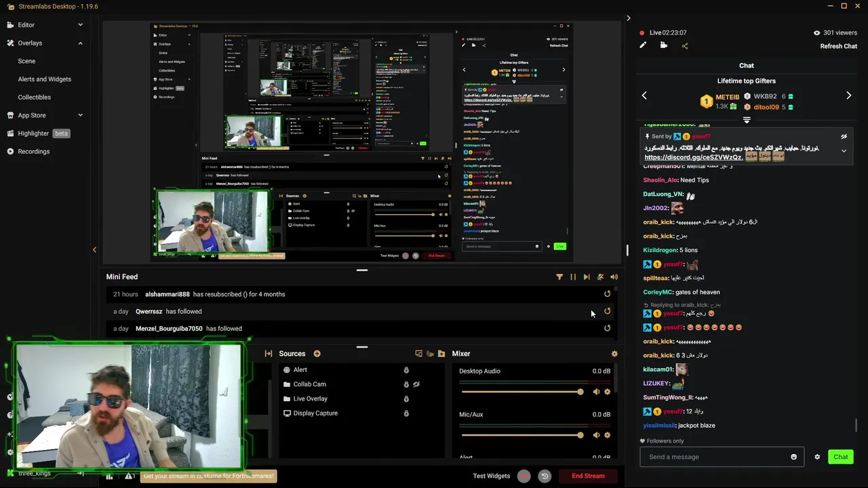
Task: Click the Fortnitemares costume banner
Action: tap(209, 476)
